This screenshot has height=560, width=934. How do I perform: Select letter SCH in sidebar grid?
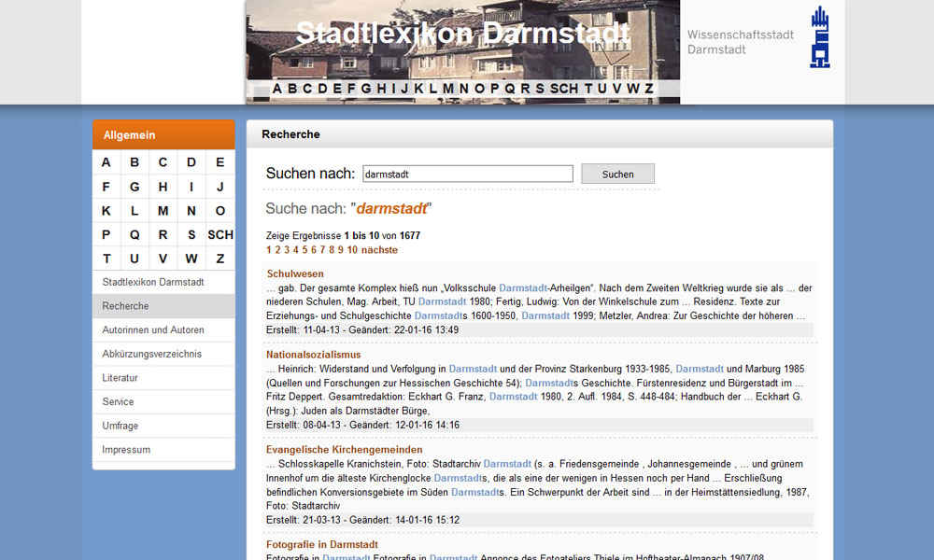[x=220, y=235]
